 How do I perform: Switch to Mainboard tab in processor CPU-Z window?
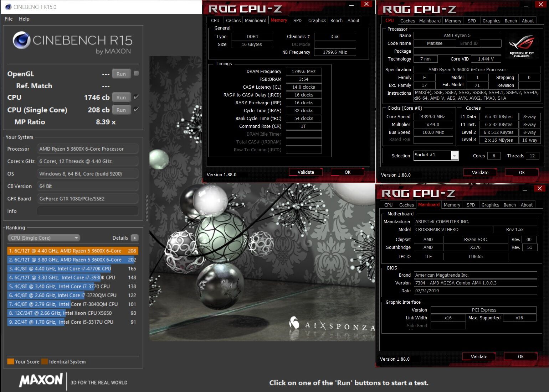(x=430, y=21)
